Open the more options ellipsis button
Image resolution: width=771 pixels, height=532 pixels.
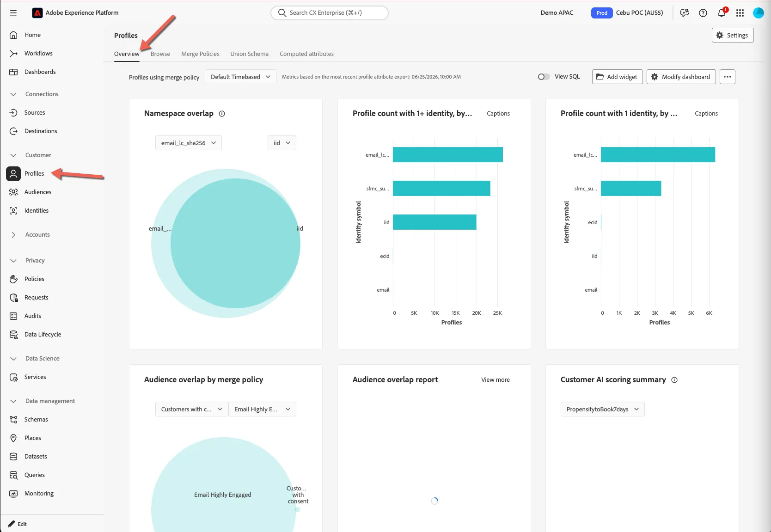pyautogui.click(x=728, y=77)
